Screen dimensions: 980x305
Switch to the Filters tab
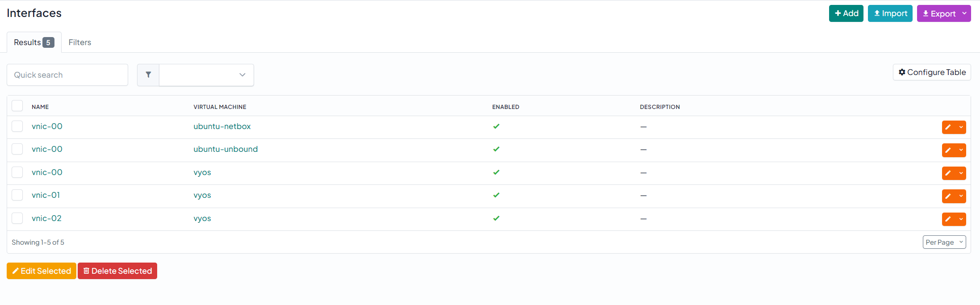click(x=80, y=42)
